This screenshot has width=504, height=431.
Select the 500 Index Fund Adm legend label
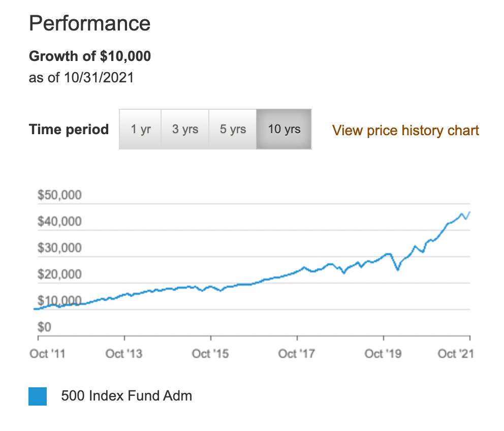(127, 395)
